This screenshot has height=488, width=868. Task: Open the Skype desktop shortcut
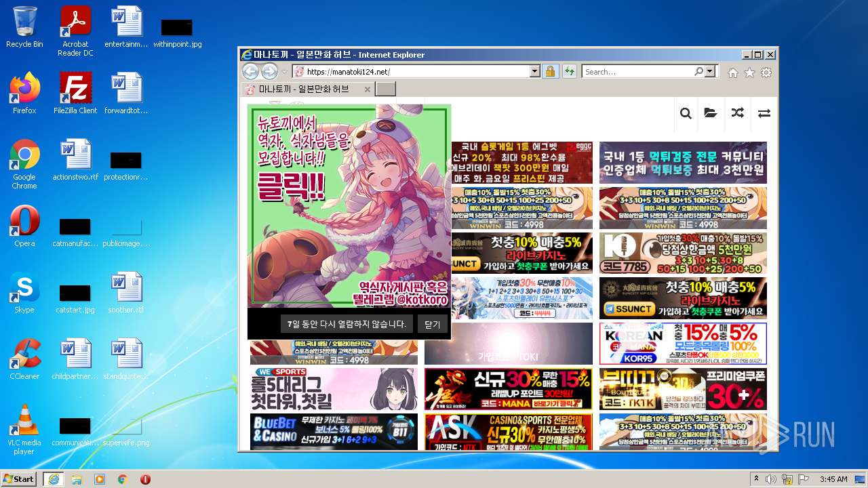click(x=24, y=293)
